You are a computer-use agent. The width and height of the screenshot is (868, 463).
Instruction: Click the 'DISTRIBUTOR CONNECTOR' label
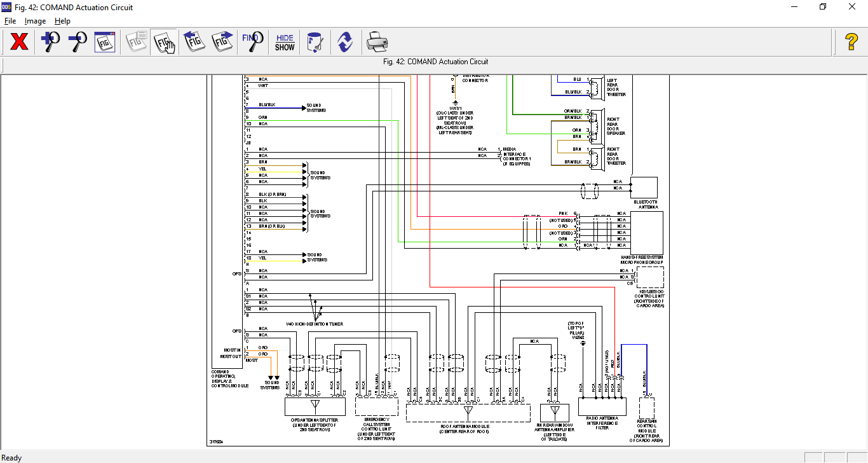tap(475, 78)
